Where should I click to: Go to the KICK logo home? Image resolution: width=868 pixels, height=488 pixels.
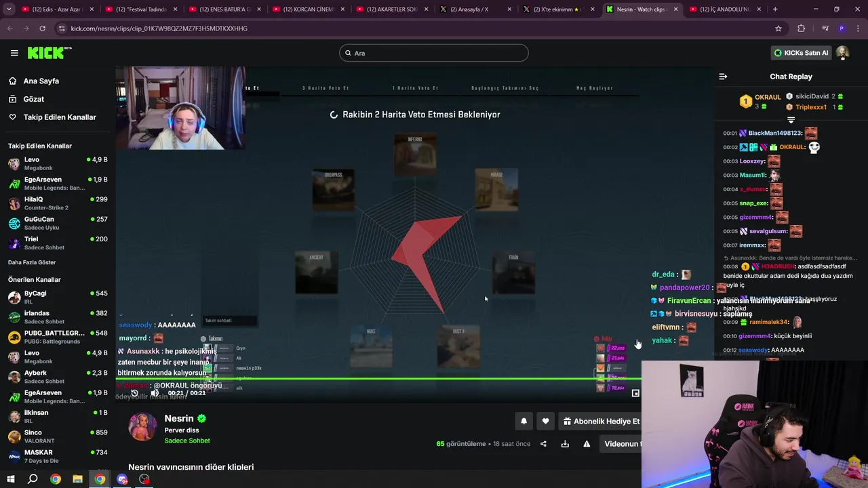point(50,53)
